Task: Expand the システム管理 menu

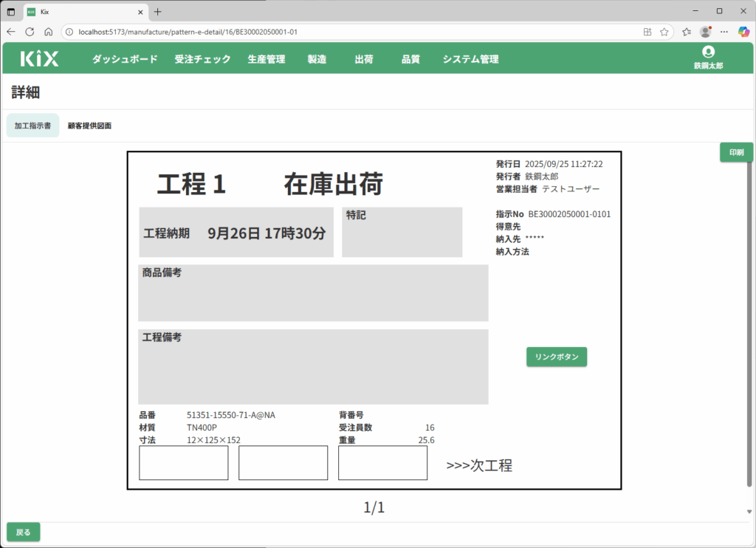Action: [470, 59]
